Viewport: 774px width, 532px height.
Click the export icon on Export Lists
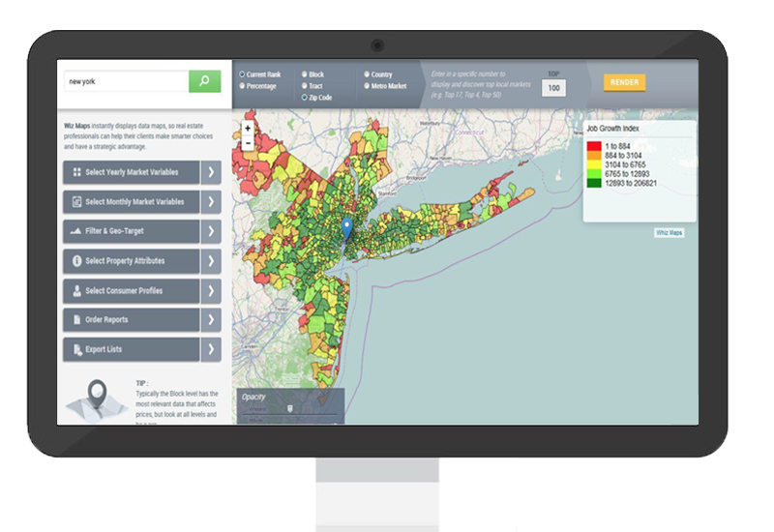click(77, 349)
